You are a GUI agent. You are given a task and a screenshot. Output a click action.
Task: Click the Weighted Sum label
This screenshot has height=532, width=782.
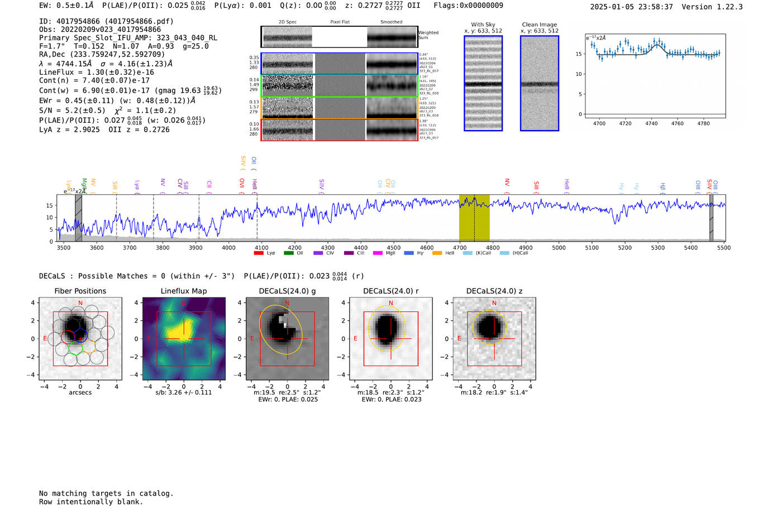click(428, 35)
